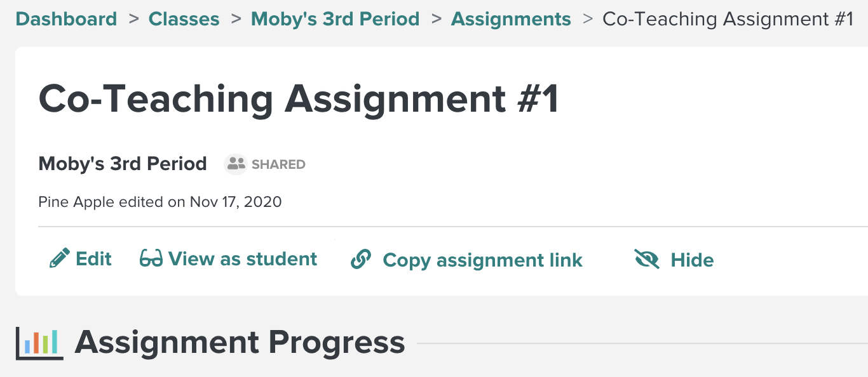Open the Dashboard from the breadcrumb
Viewport: 868px width, 377px height.
click(x=66, y=19)
